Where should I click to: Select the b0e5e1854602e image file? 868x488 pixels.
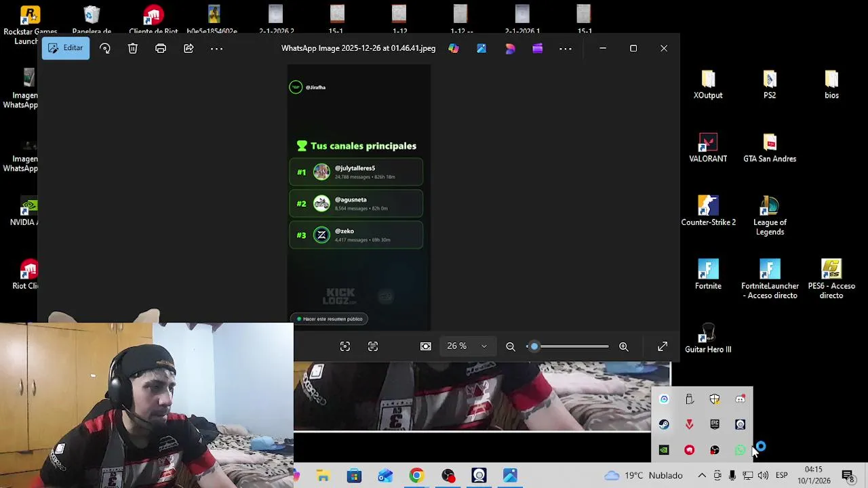[x=214, y=19]
